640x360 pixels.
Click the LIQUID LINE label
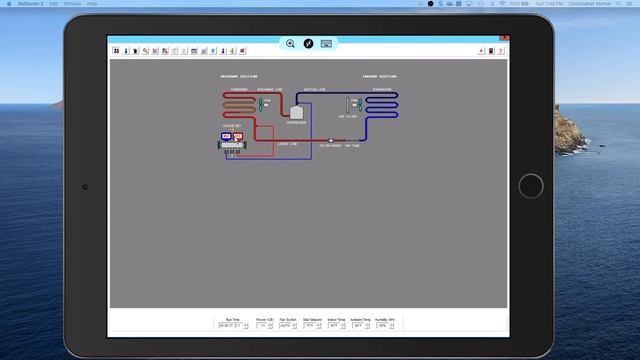tap(287, 144)
